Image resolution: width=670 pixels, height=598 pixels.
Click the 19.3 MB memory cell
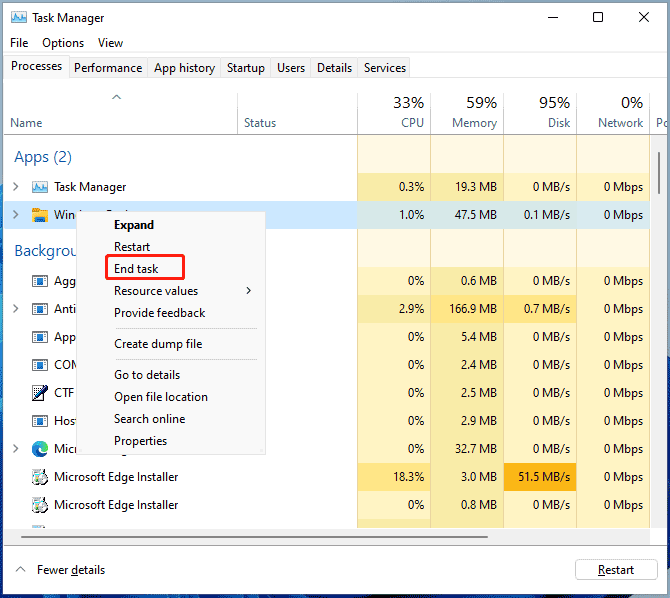(x=467, y=187)
